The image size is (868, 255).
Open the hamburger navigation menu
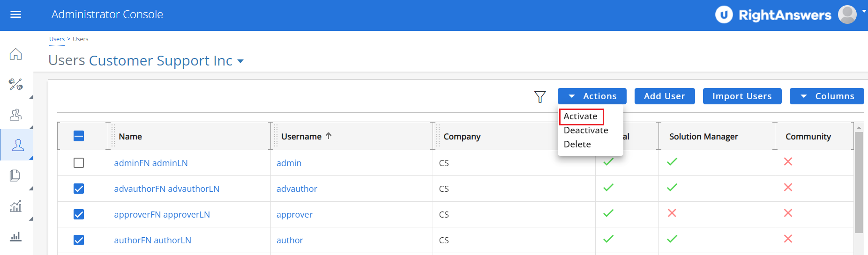point(16,15)
